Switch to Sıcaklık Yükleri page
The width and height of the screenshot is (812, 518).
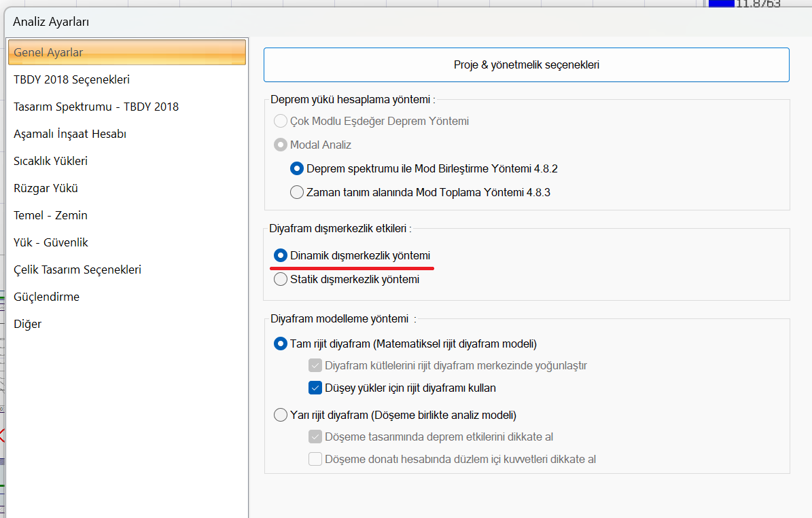(50, 161)
